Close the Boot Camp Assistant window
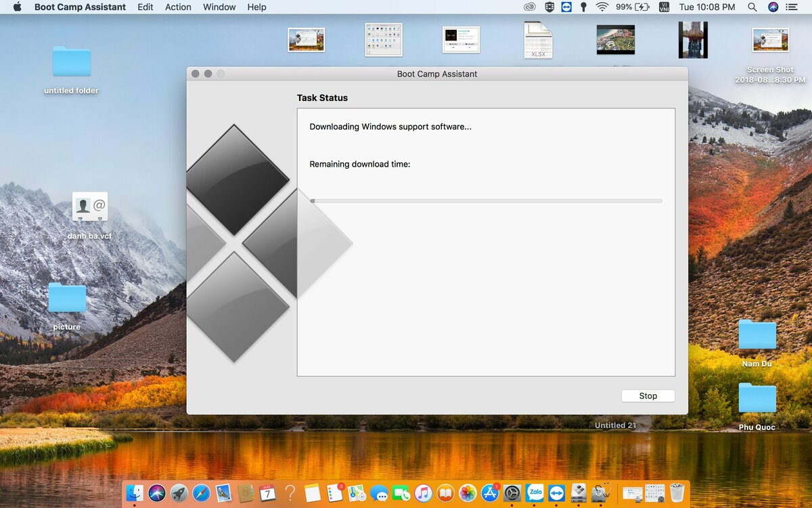This screenshot has height=508, width=812. pos(196,74)
